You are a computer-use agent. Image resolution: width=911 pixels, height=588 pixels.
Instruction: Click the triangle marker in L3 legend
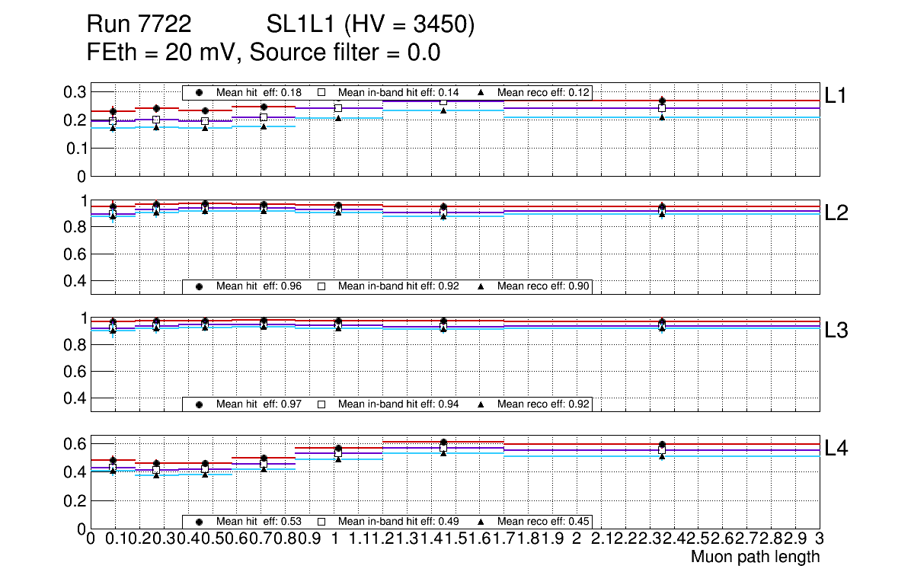click(481, 404)
